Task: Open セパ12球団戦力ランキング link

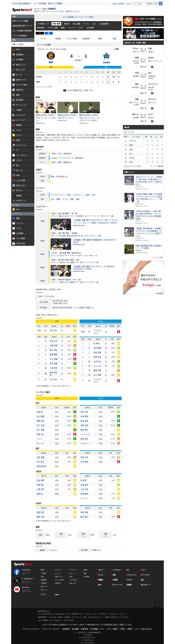Action: 78,17
